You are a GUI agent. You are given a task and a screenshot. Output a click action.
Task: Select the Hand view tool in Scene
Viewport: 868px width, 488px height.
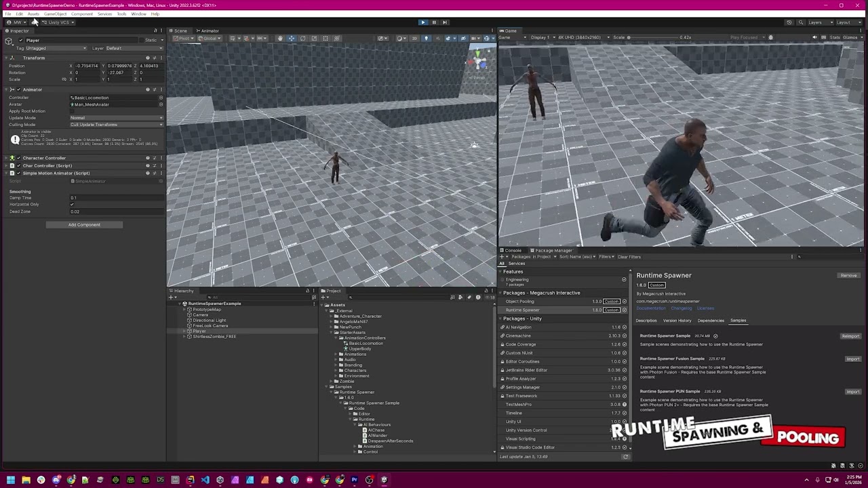[x=280, y=38]
